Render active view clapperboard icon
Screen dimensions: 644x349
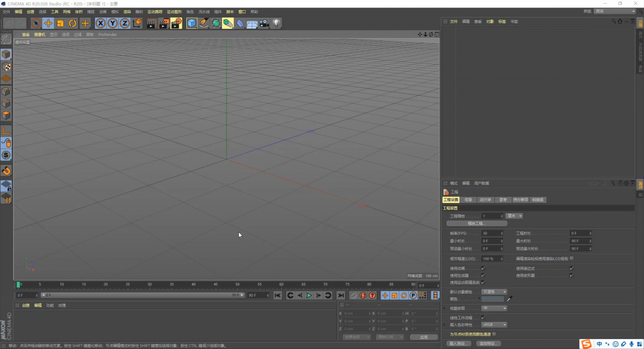tap(151, 23)
